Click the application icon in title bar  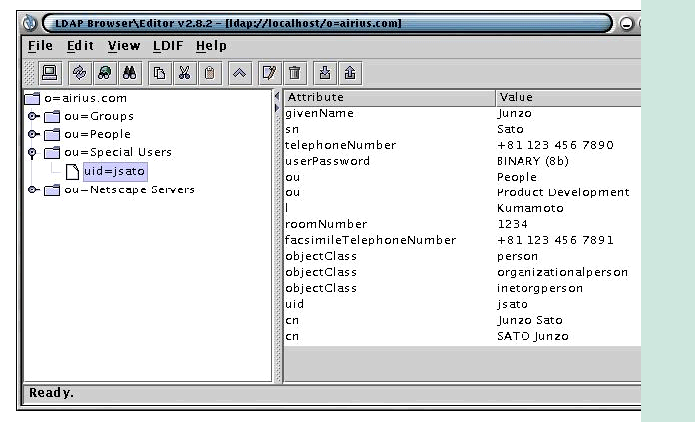pos(30,23)
